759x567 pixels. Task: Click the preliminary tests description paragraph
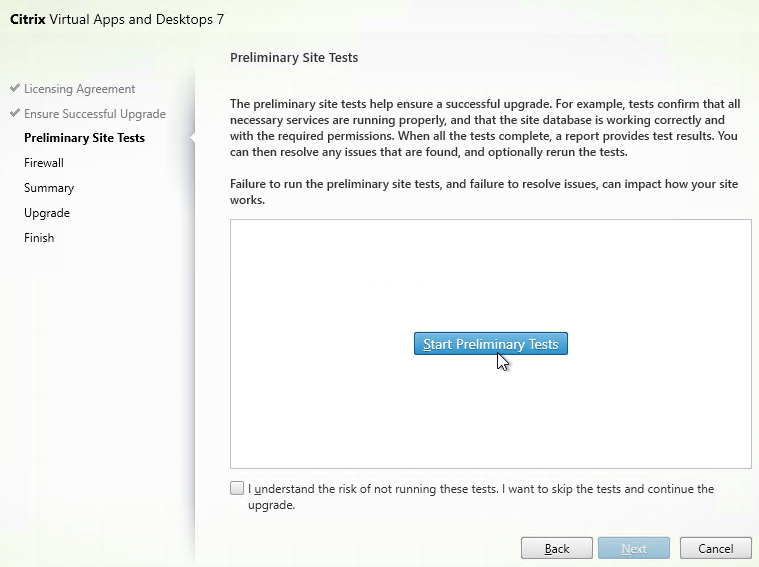tap(485, 128)
